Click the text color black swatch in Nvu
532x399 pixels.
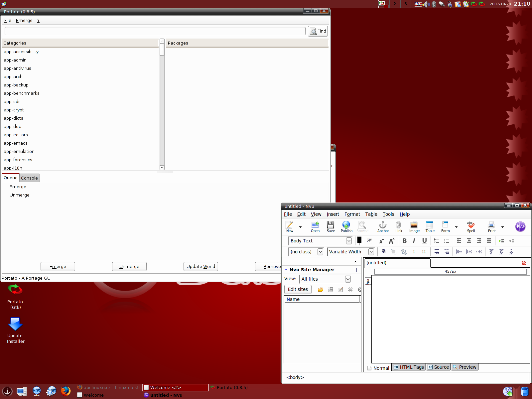click(359, 240)
